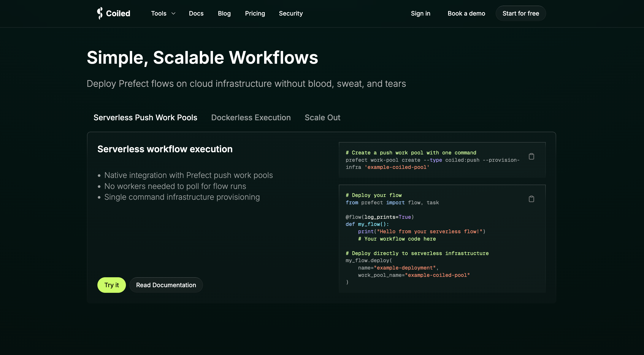Click the 'def my_flow():' line
The image size is (644, 355).
tap(367, 224)
